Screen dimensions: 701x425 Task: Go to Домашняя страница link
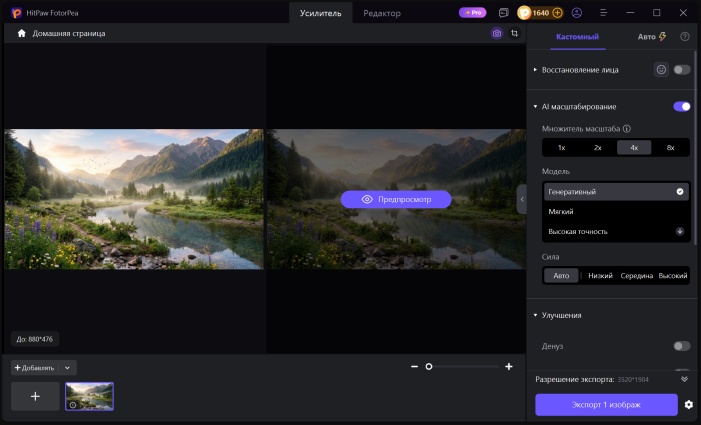click(x=69, y=34)
